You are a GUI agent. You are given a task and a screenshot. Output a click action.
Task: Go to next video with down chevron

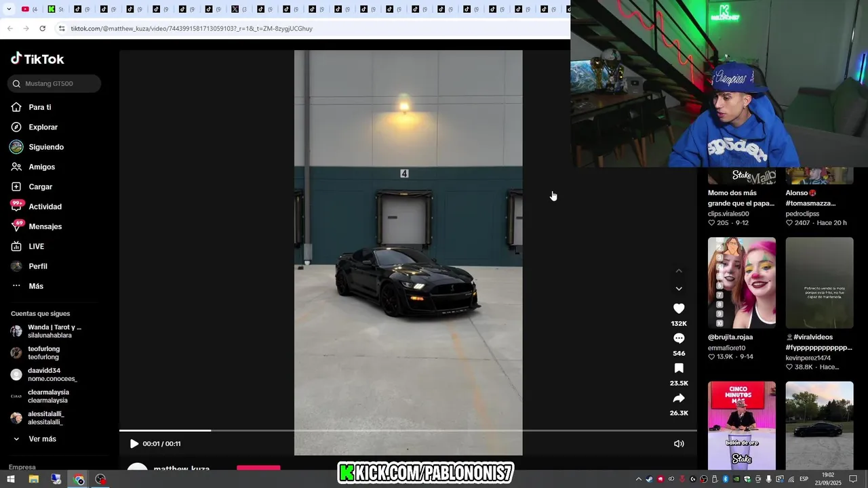(x=679, y=289)
